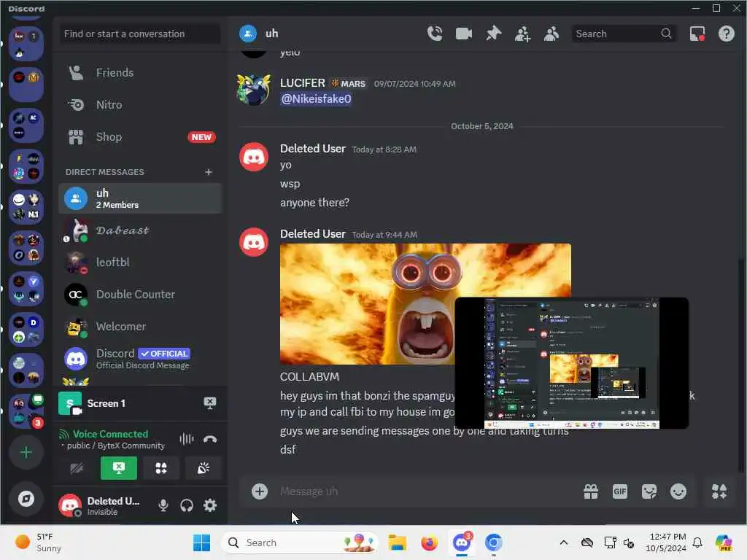Open the Friends tab
This screenshot has height=560, width=747.
coord(140,73)
